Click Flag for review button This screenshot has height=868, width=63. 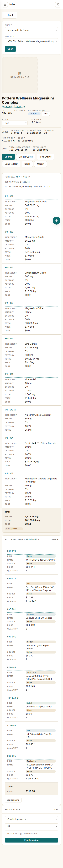coord(31,840)
